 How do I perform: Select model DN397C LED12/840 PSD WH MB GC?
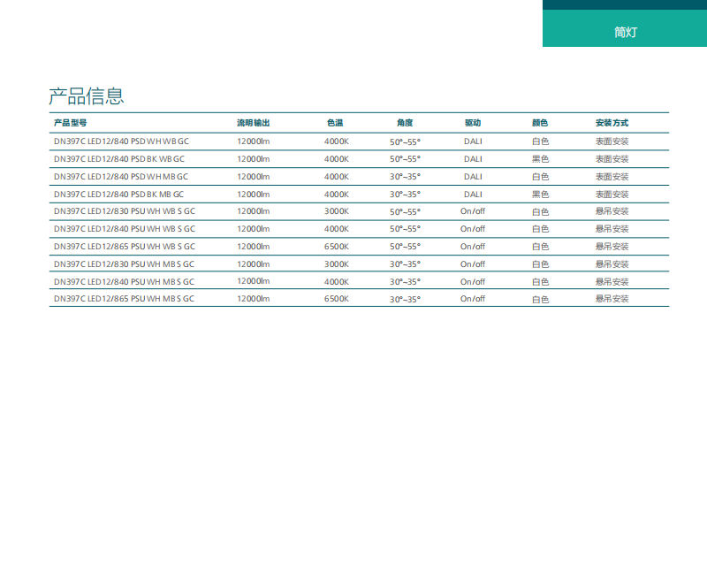121,177
